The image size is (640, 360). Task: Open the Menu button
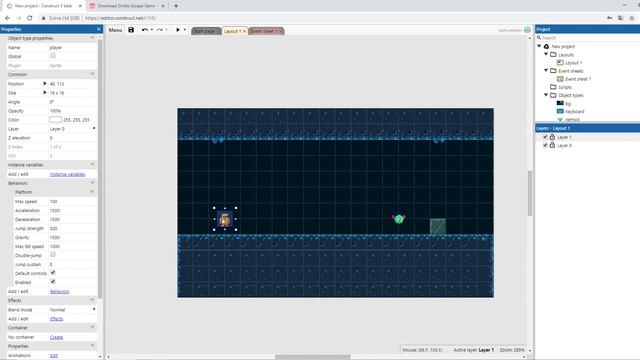coord(115,30)
